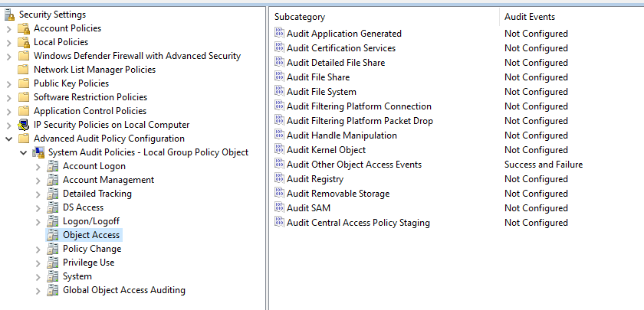Click the Audit Kernel Object policy icon

pyautogui.click(x=279, y=150)
